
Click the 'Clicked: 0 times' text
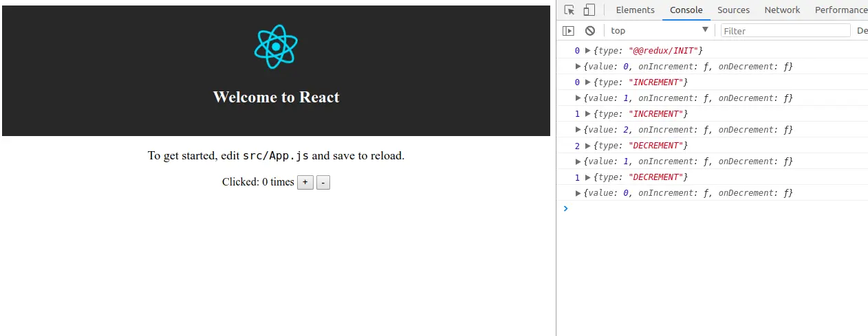click(x=258, y=182)
